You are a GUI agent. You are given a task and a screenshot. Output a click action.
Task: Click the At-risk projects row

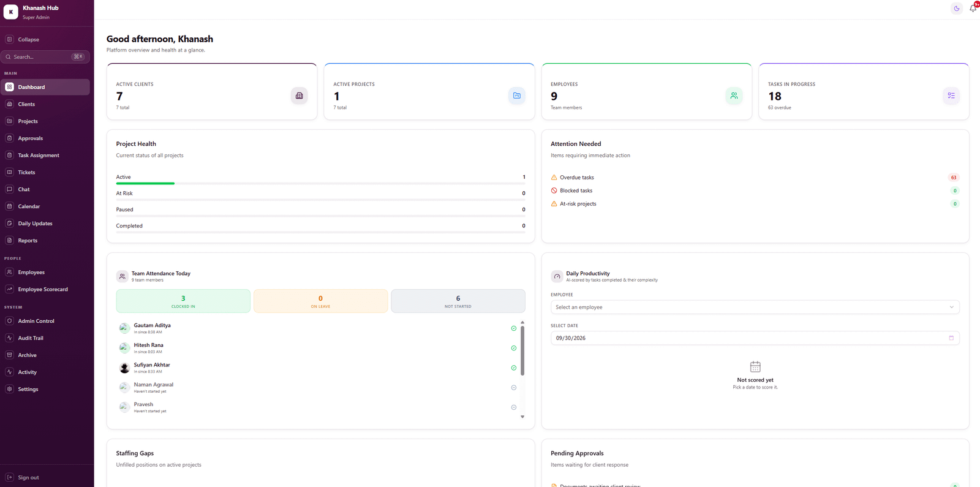click(x=755, y=204)
